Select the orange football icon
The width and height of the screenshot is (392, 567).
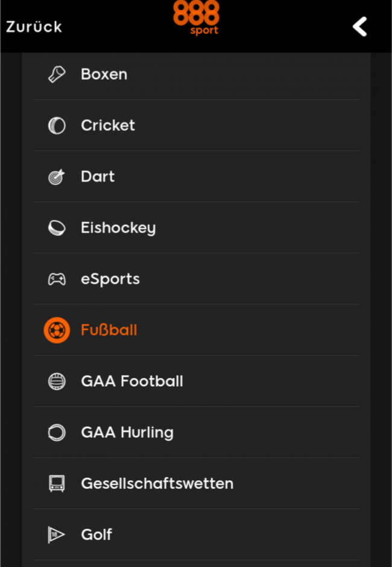point(57,330)
